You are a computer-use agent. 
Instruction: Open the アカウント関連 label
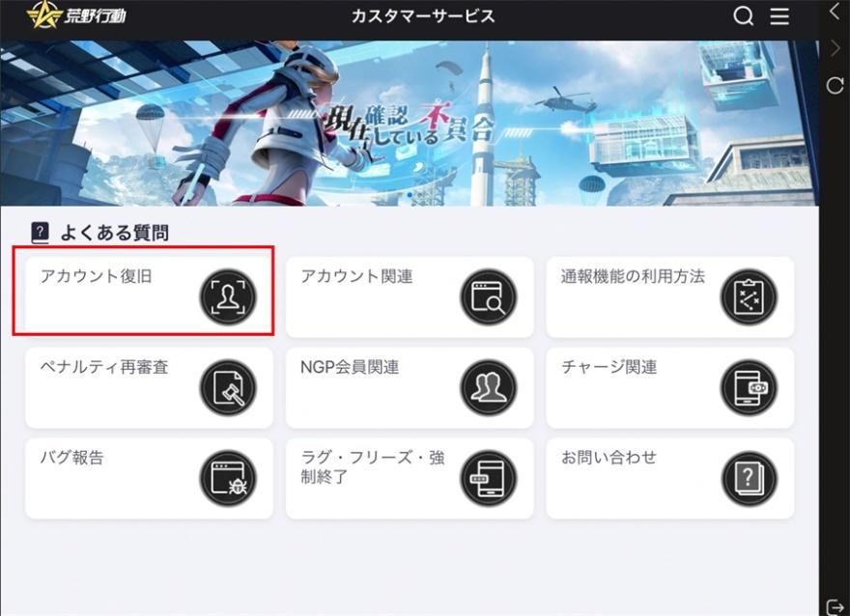356,276
